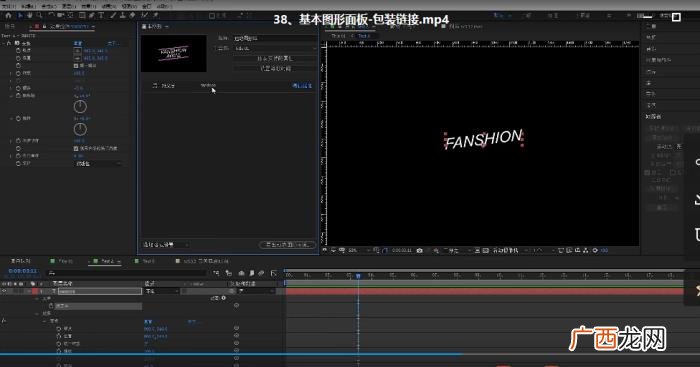This screenshot has height=367, width=700.
Task: Toggle the Anchor Point stopwatch in effect controls
Action: 18,50
